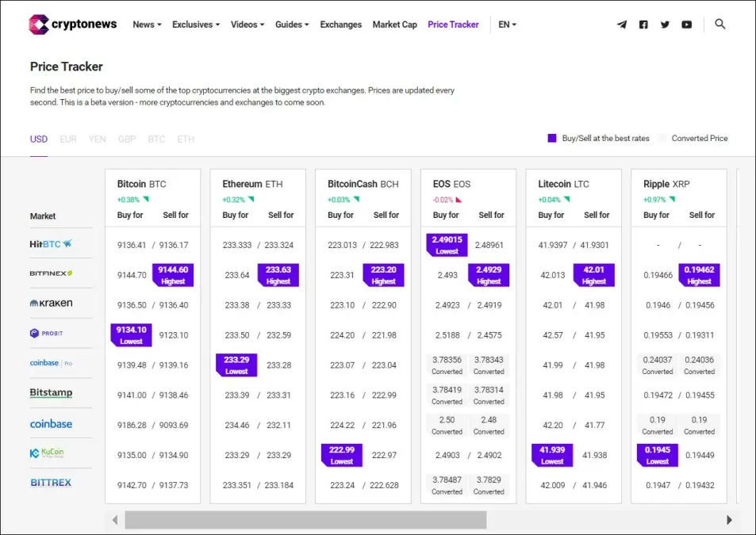Open the EN language dropdown

507,25
